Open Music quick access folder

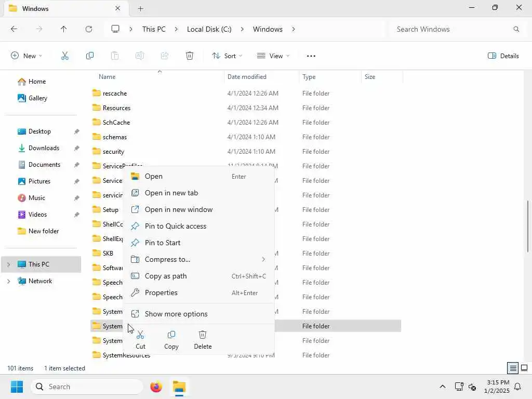click(32, 198)
